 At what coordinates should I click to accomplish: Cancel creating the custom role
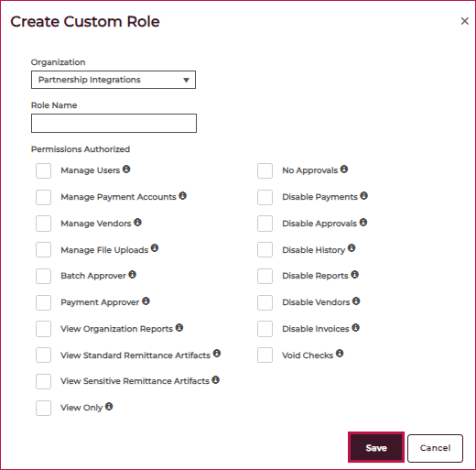click(x=435, y=448)
